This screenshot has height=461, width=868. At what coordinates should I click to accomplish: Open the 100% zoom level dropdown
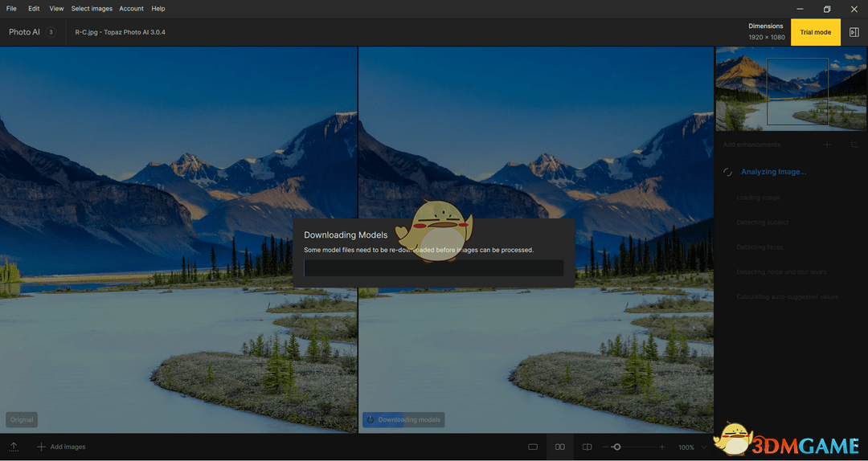(690, 447)
